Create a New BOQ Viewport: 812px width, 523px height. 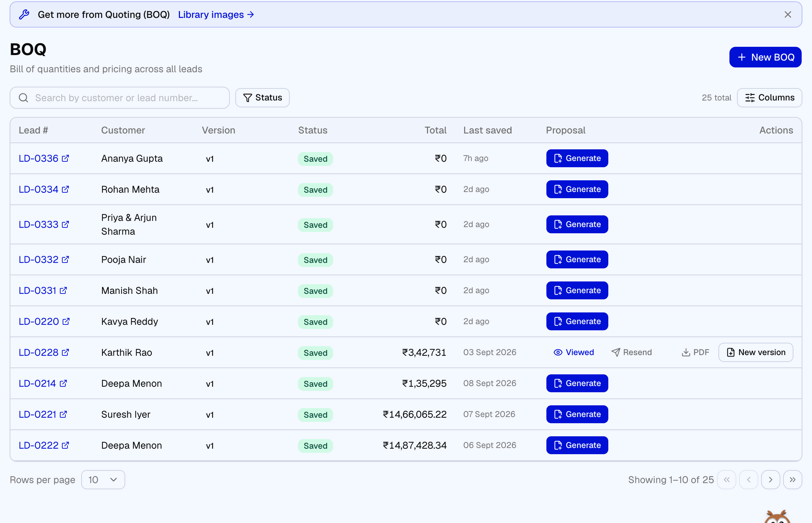point(765,57)
